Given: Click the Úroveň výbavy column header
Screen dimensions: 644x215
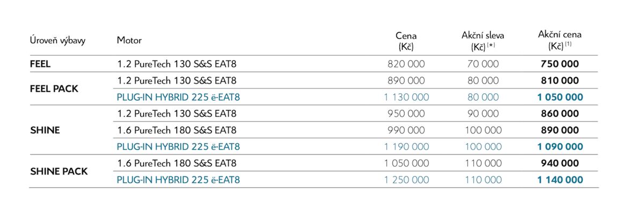Looking at the screenshot, I should pos(57,41).
